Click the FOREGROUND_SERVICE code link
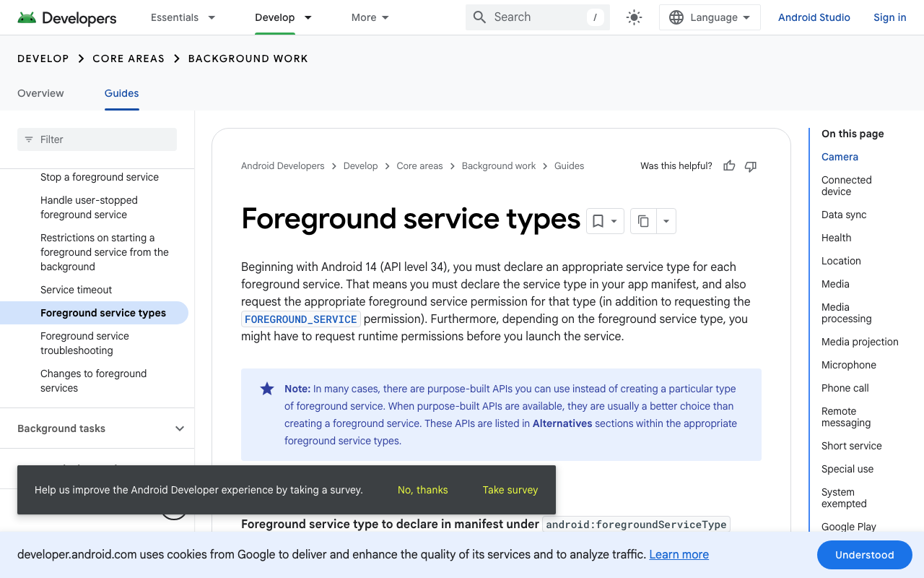Viewport: 924px width, 578px height. 301,319
